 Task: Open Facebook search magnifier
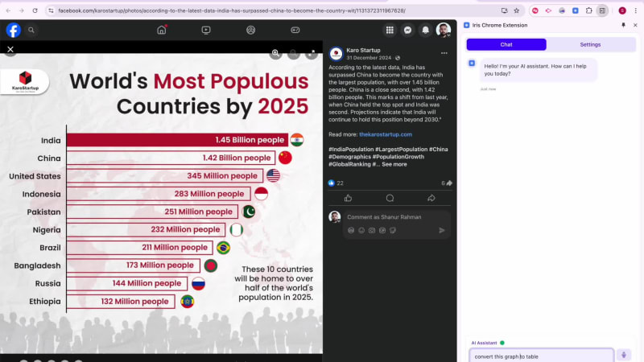point(31,30)
